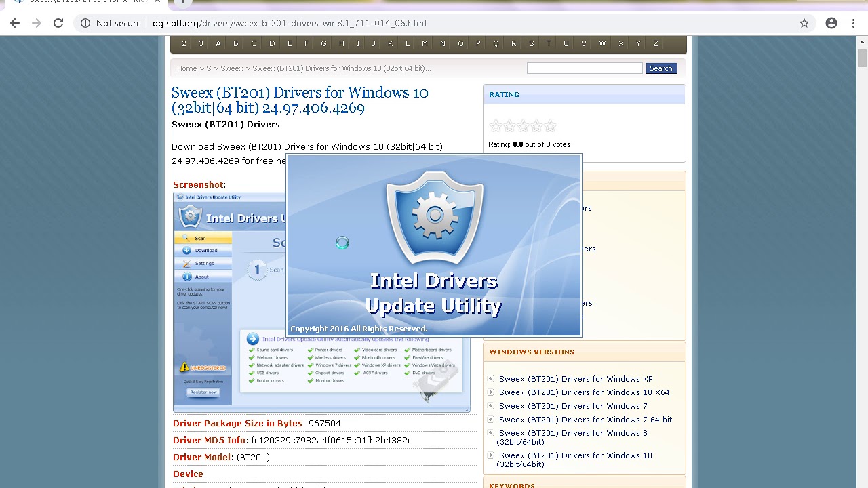Click the site search text field

[585, 68]
